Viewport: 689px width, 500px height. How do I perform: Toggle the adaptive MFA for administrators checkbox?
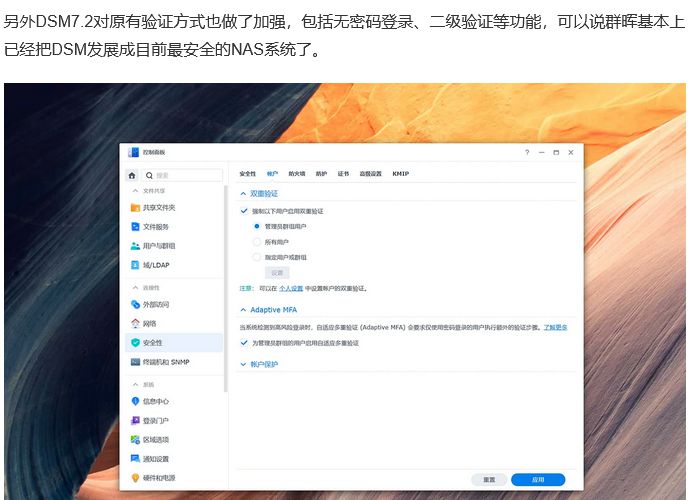(244, 343)
